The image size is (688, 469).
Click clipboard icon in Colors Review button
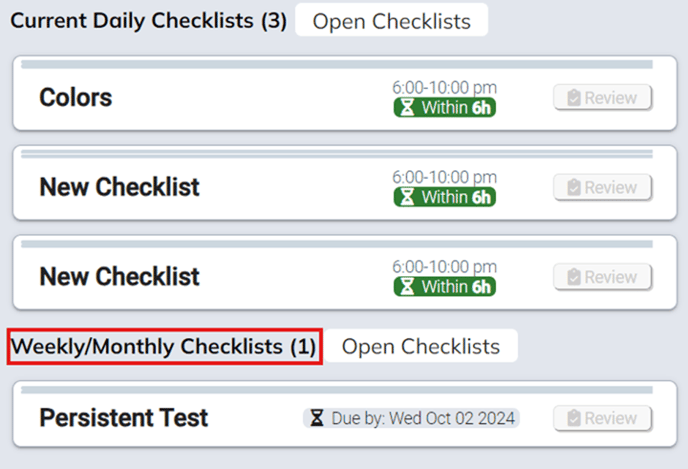pyautogui.click(x=573, y=98)
